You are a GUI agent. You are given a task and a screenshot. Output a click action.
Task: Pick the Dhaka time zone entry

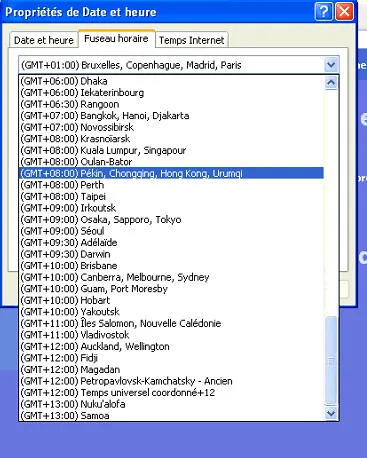point(171,81)
